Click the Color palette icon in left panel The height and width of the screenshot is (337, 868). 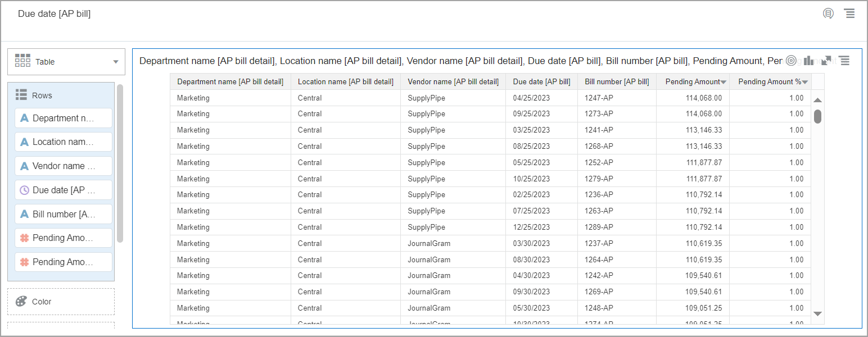[21, 302]
